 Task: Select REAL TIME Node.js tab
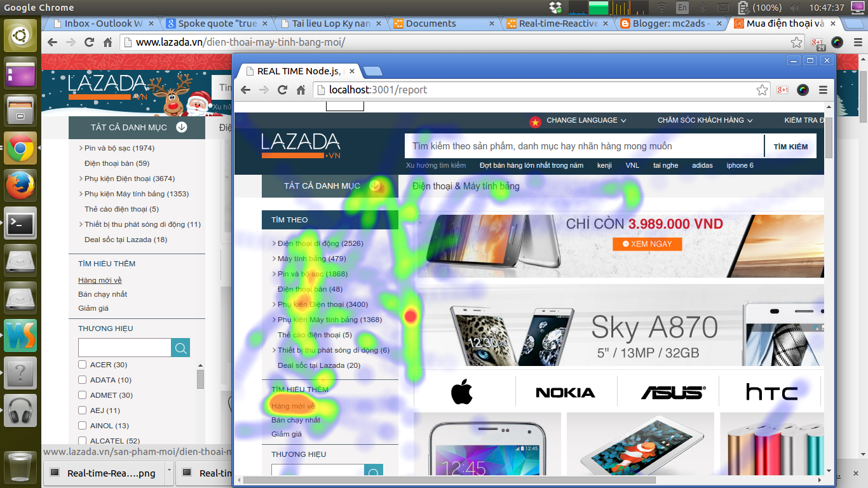tap(298, 71)
